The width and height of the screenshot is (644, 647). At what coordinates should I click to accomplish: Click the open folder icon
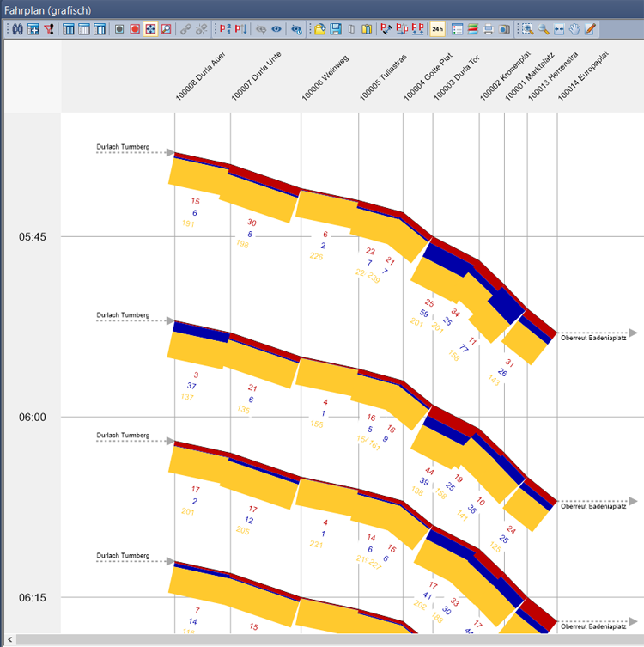[319, 29]
